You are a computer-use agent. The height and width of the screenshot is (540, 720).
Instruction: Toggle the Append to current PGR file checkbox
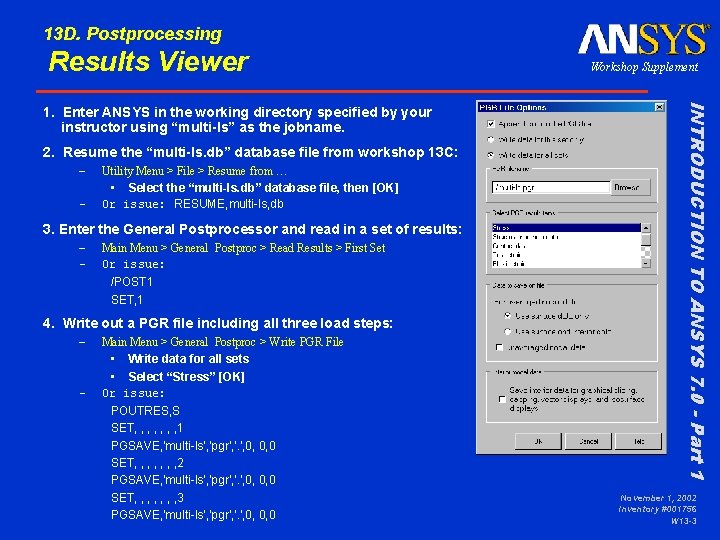(491, 124)
